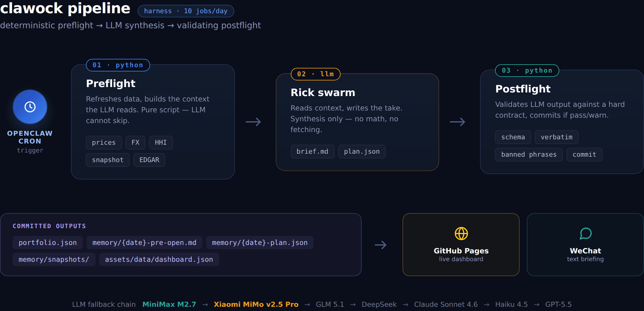Viewport: 644px width, 311px height.
Task: Click memory/{date}-pre-open.md chip
Action: click(x=144, y=243)
